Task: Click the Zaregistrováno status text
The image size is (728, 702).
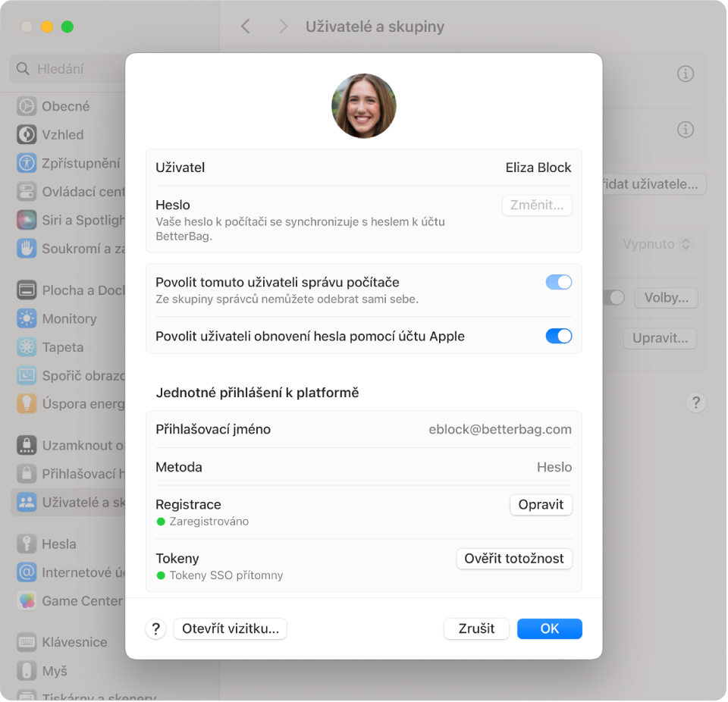Action: pyautogui.click(x=209, y=522)
